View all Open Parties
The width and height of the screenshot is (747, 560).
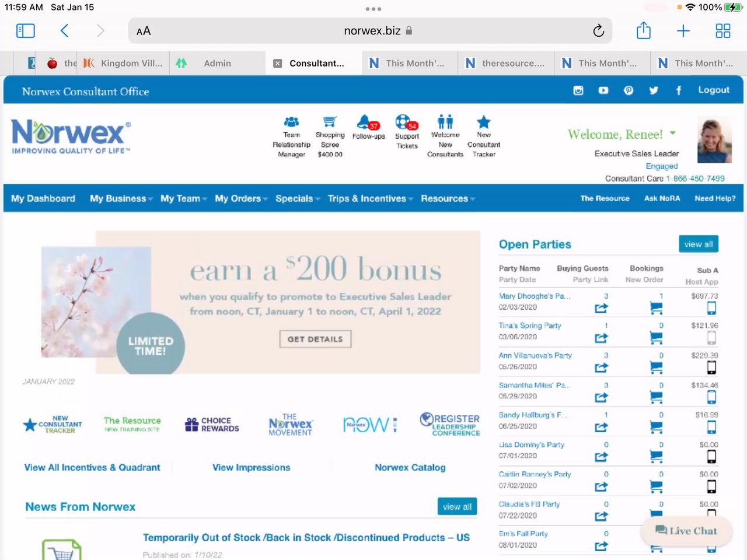[x=699, y=244]
